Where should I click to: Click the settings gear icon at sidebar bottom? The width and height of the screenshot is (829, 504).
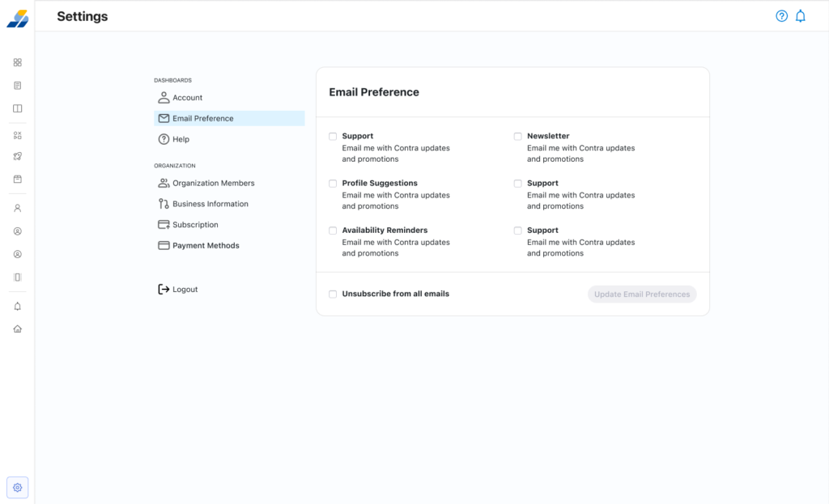click(x=18, y=488)
